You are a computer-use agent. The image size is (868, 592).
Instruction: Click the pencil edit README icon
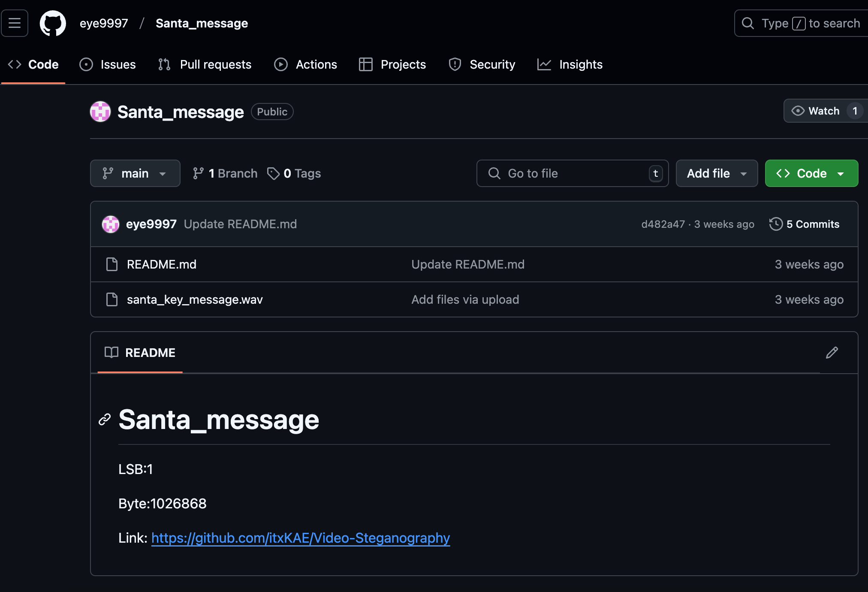point(832,353)
